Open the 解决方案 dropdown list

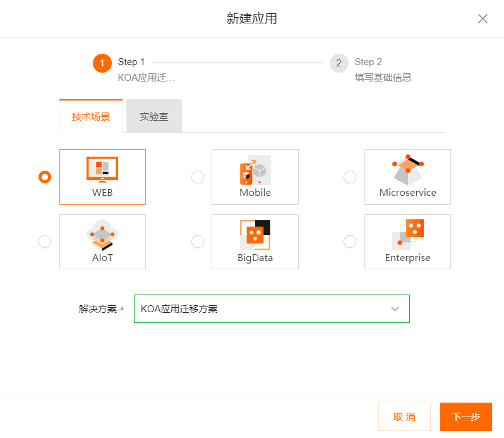(265, 309)
